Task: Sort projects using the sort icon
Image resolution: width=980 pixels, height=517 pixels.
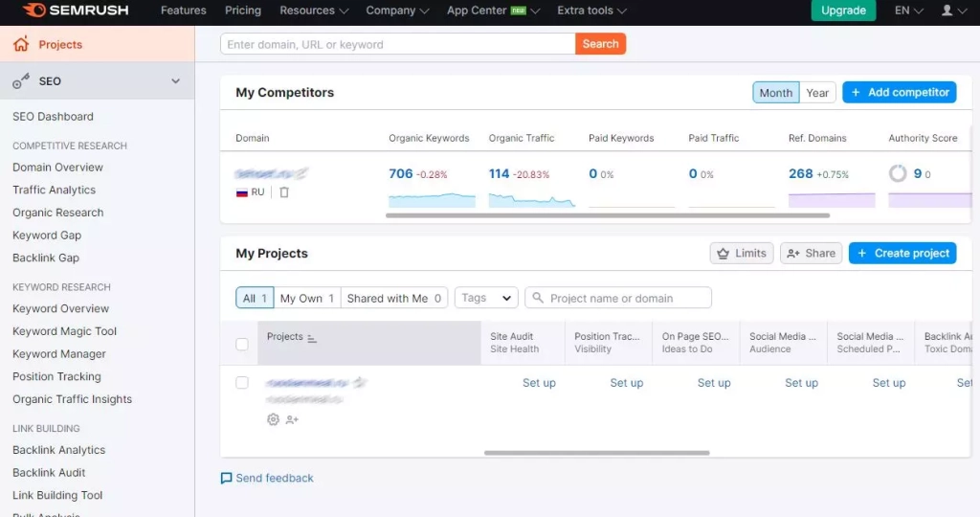Action: 312,338
